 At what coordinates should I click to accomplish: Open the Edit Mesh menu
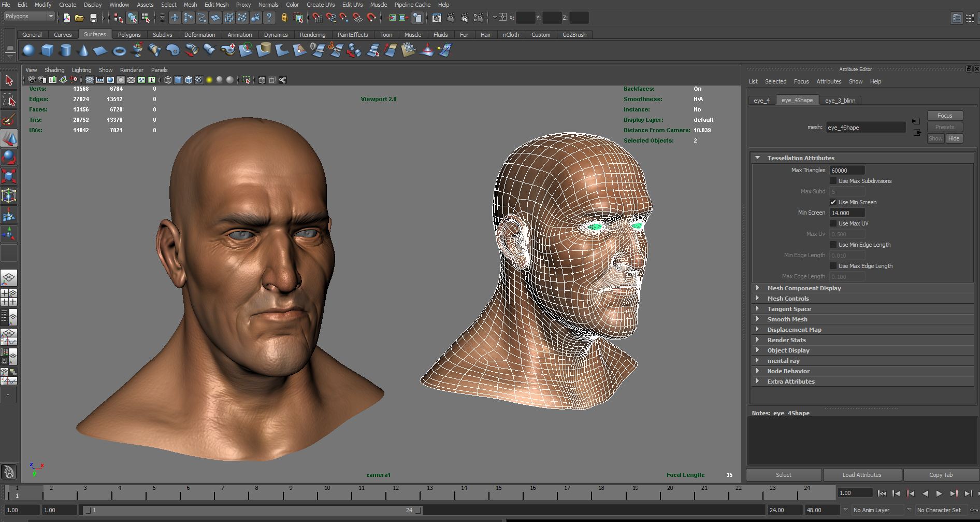click(217, 5)
